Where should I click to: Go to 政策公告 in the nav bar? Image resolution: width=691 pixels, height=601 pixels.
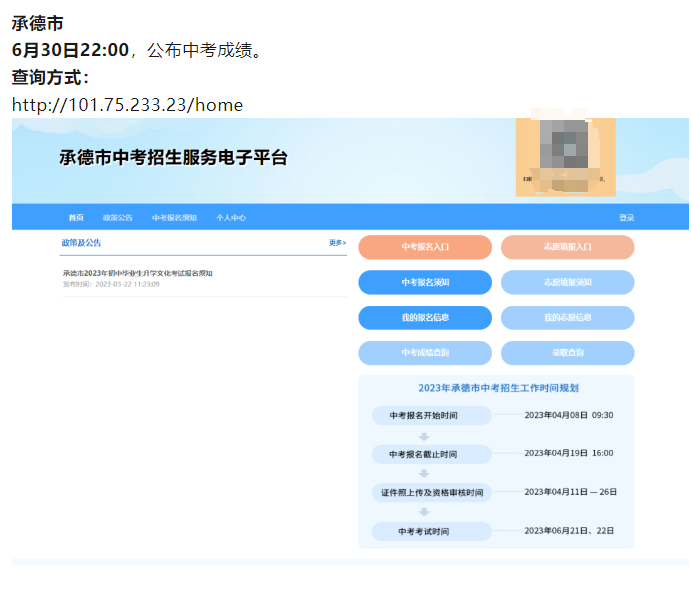click(x=117, y=217)
